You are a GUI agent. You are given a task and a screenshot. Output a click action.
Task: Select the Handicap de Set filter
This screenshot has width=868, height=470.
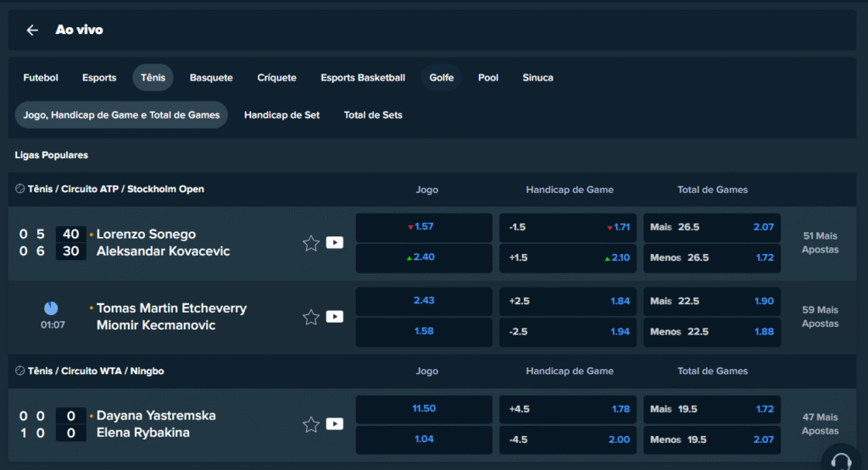281,115
